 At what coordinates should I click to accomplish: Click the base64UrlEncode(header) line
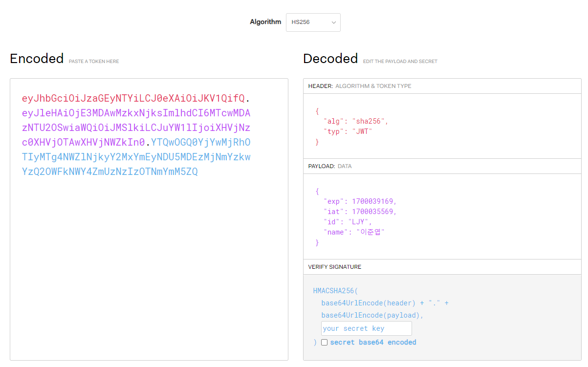(x=385, y=303)
